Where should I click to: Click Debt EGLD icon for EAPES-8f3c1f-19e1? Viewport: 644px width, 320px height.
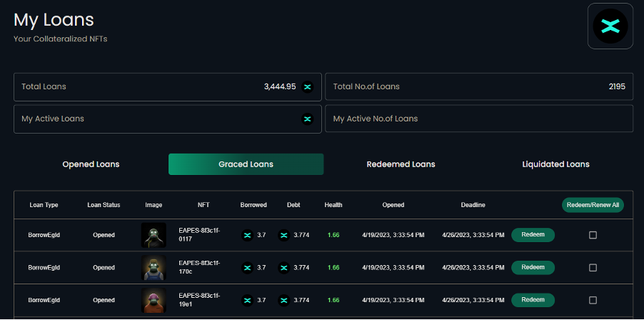tap(283, 300)
